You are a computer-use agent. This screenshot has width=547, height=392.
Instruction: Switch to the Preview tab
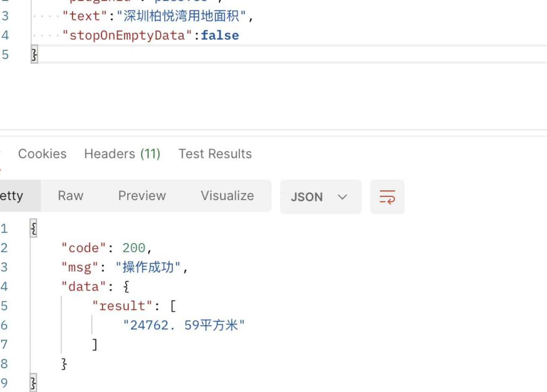142,196
